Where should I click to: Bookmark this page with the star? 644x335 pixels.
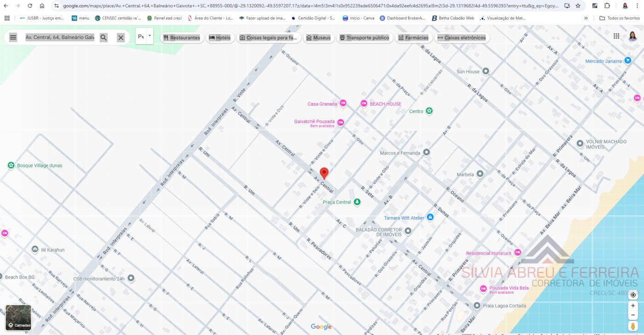[x=578, y=6]
